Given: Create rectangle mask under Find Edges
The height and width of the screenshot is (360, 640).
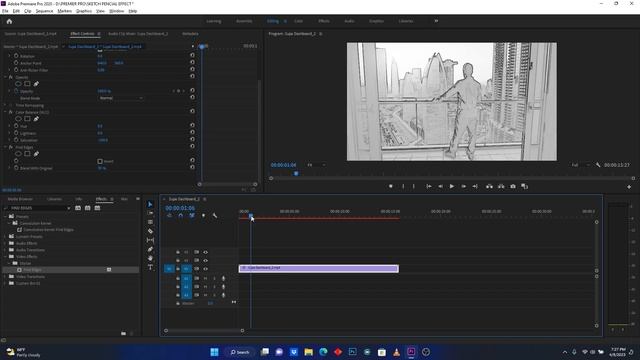Looking at the screenshot, I should coord(27,154).
